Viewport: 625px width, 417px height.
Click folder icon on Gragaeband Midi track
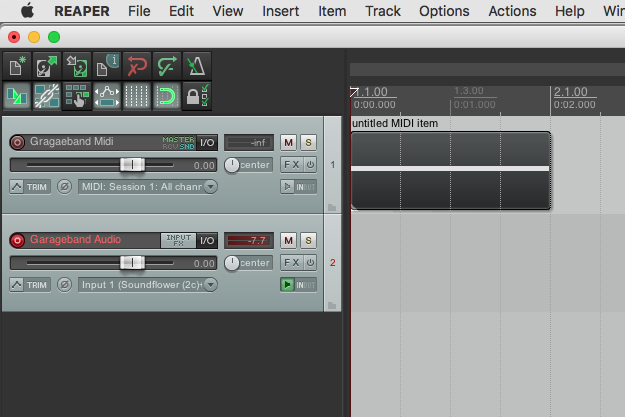coord(332,207)
